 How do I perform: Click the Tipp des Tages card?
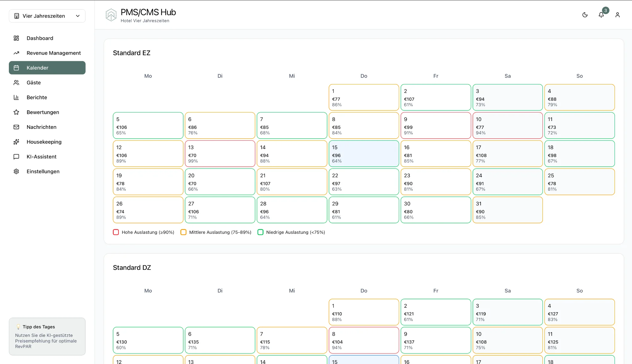pos(47,337)
